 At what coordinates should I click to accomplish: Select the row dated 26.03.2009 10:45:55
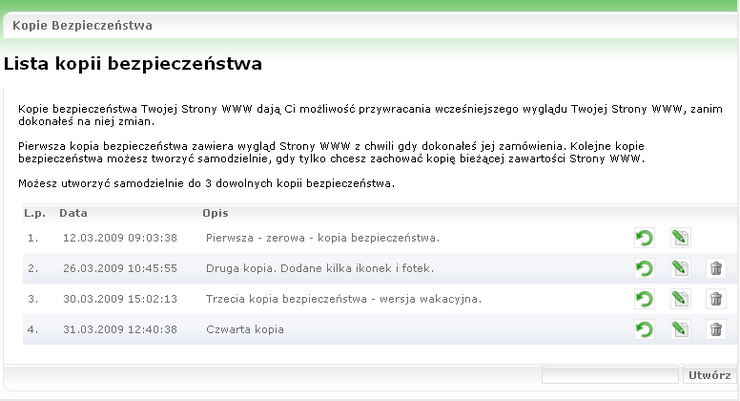click(x=379, y=268)
